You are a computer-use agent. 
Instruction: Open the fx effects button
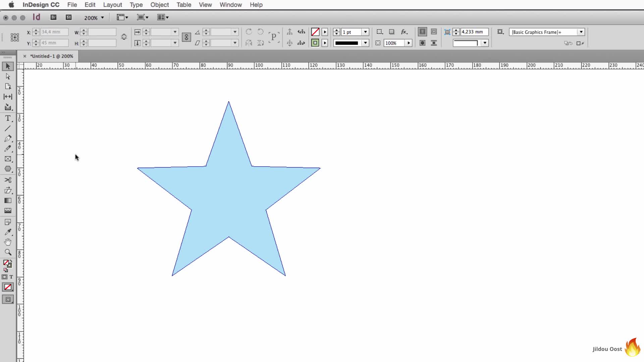(404, 32)
